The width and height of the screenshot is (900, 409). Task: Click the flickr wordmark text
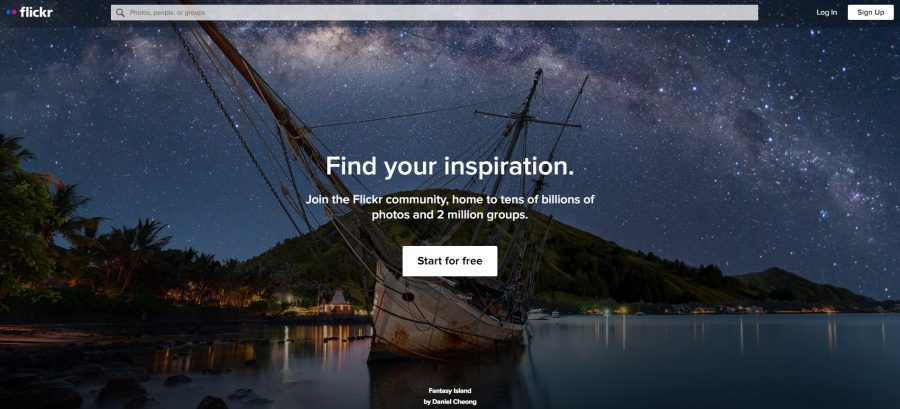click(x=36, y=12)
